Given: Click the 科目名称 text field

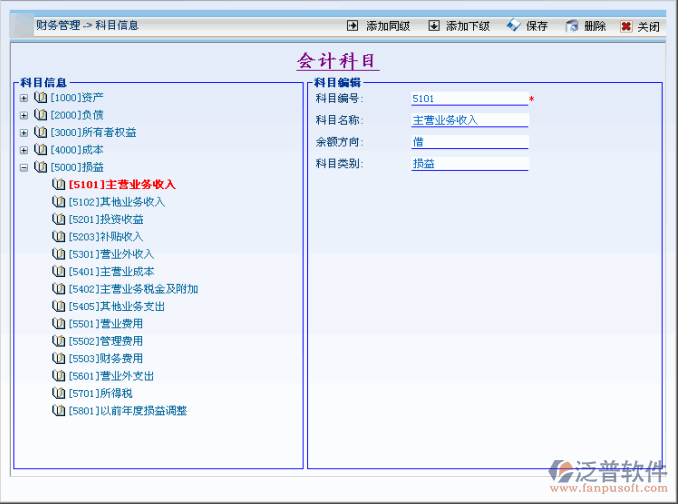Looking at the screenshot, I should click(x=468, y=120).
